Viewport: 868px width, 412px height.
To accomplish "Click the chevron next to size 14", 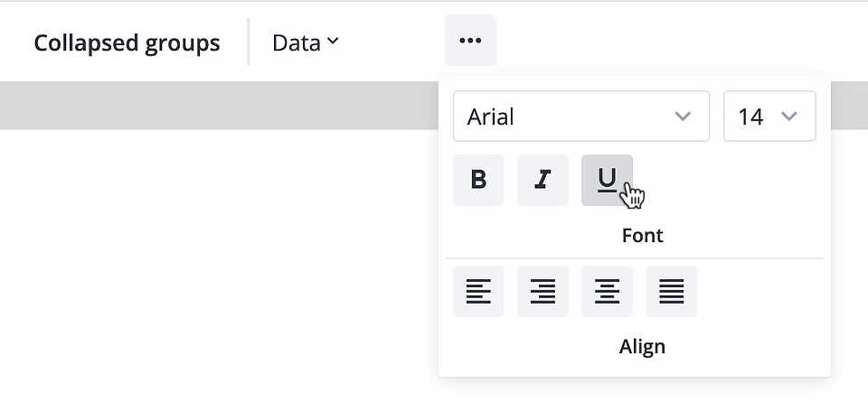I will [x=788, y=117].
